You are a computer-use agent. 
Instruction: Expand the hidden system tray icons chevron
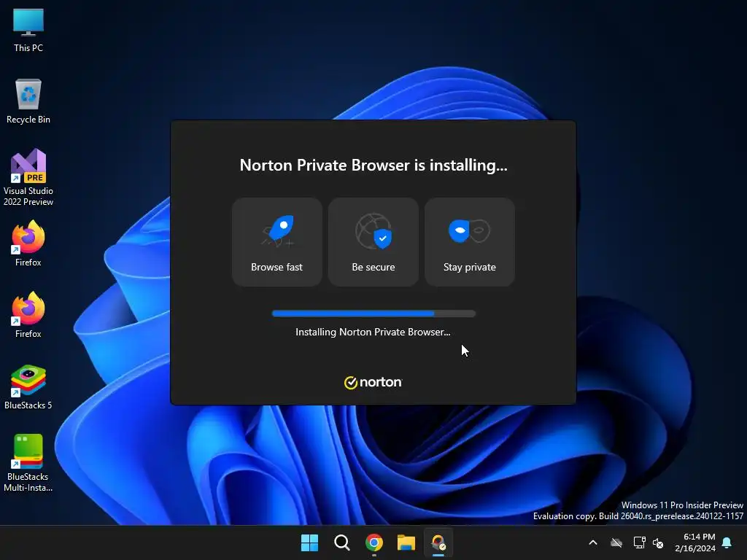[x=593, y=542]
